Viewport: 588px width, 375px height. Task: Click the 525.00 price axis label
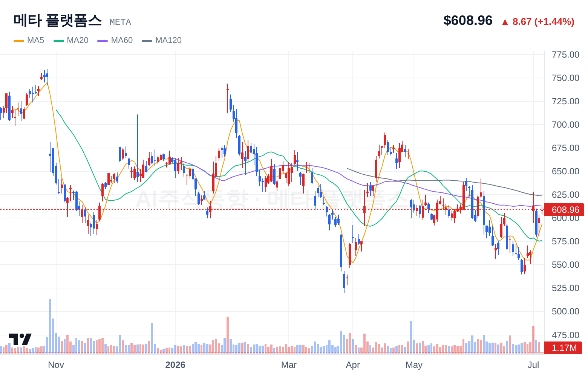(x=565, y=288)
